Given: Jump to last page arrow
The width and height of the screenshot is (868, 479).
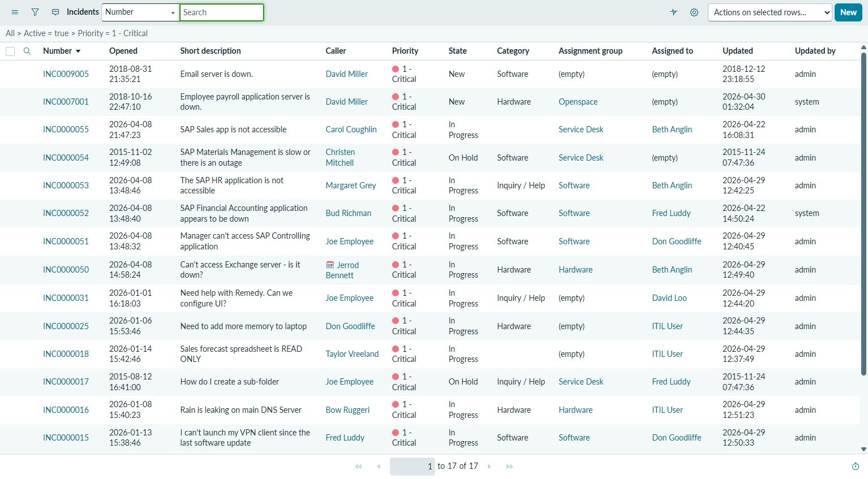Looking at the screenshot, I should (510, 467).
